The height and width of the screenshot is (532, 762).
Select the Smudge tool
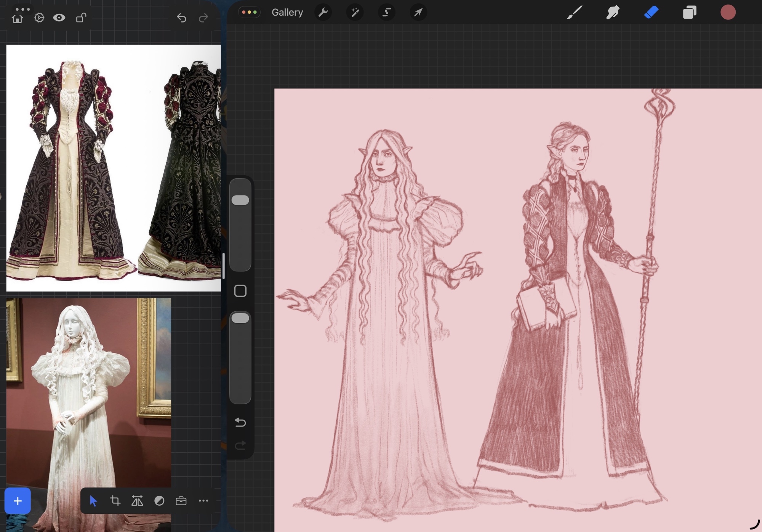click(613, 13)
